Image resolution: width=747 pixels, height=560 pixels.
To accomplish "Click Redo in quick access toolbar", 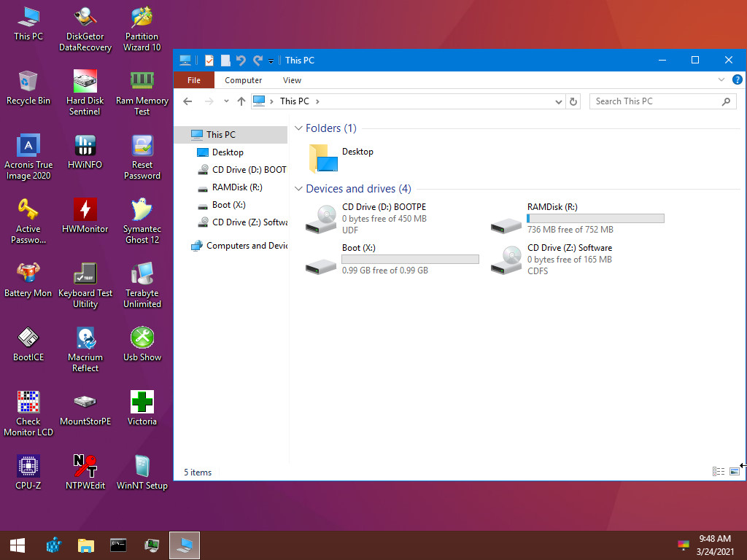I will pos(258,61).
